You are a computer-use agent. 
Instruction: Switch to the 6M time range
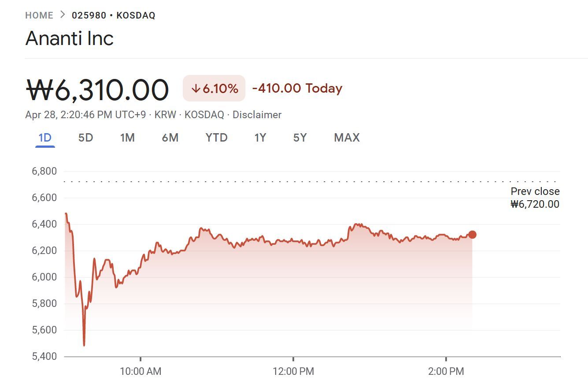tap(170, 138)
